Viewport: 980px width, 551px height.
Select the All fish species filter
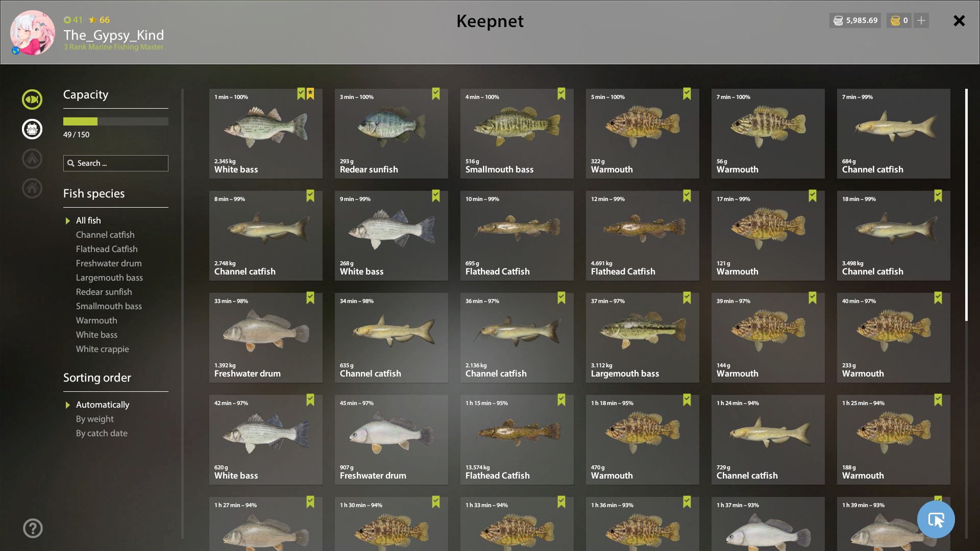pyautogui.click(x=88, y=220)
